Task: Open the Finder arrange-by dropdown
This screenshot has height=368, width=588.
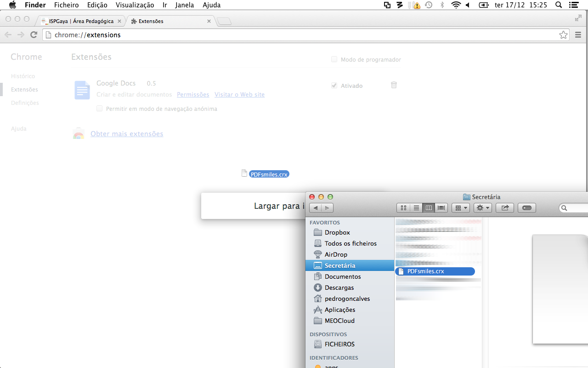Action: click(x=461, y=208)
